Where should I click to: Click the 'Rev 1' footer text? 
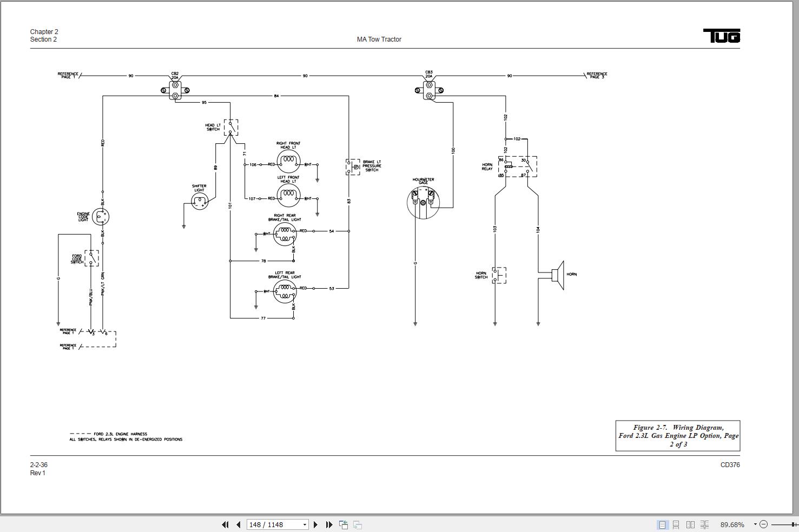coord(38,473)
